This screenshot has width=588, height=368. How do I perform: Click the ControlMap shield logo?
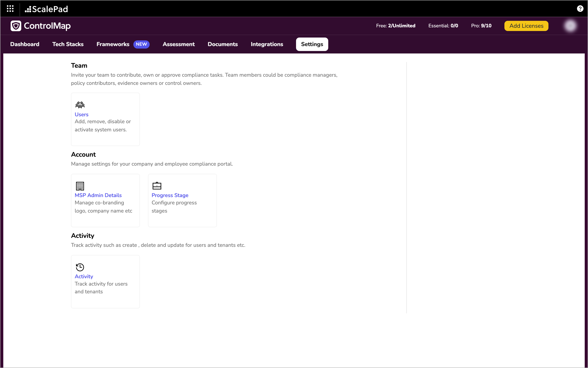(x=16, y=26)
